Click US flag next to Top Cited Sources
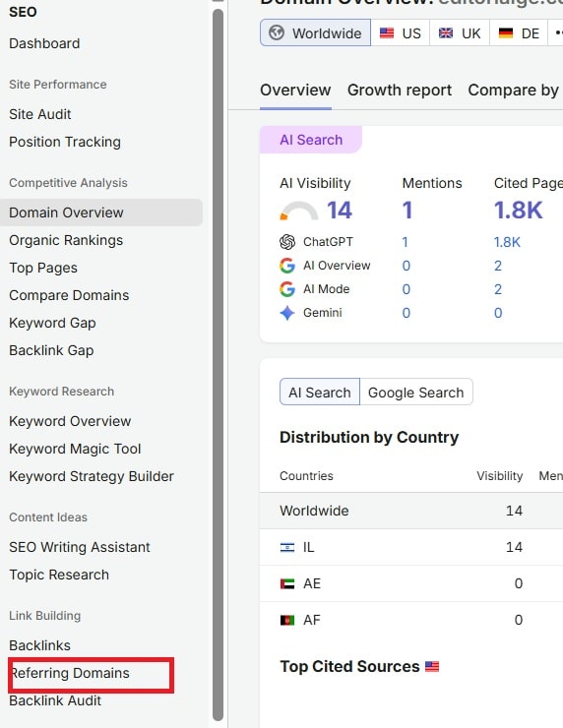Viewport: 563px width, 728px height. click(432, 667)
